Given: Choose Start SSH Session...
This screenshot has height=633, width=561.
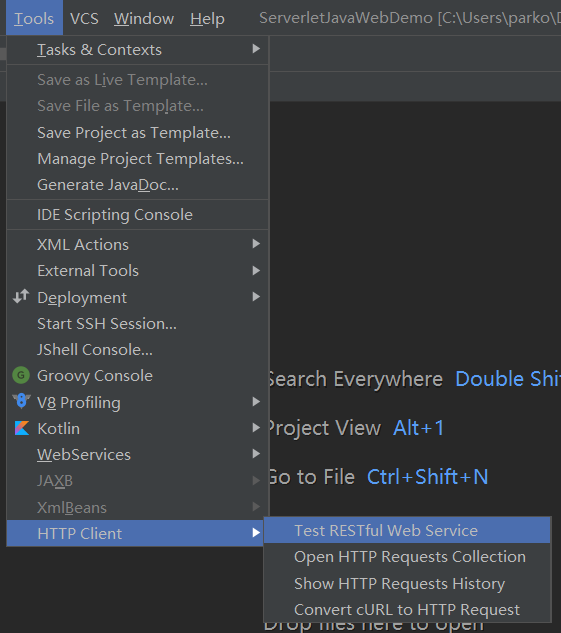Looking at the screenshot, I should click(x=138, y=324).
